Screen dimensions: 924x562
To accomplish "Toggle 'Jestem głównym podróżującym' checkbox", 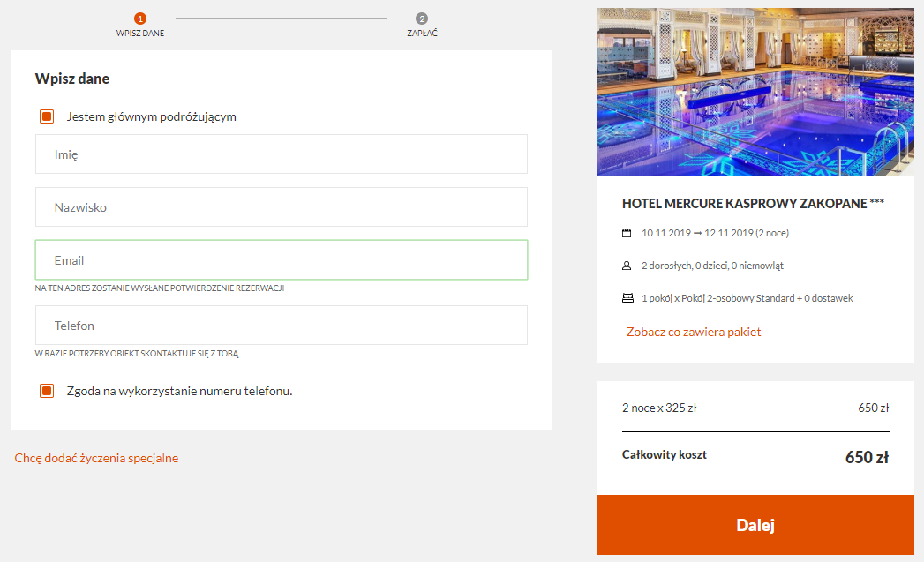I will tap(47, 116).
